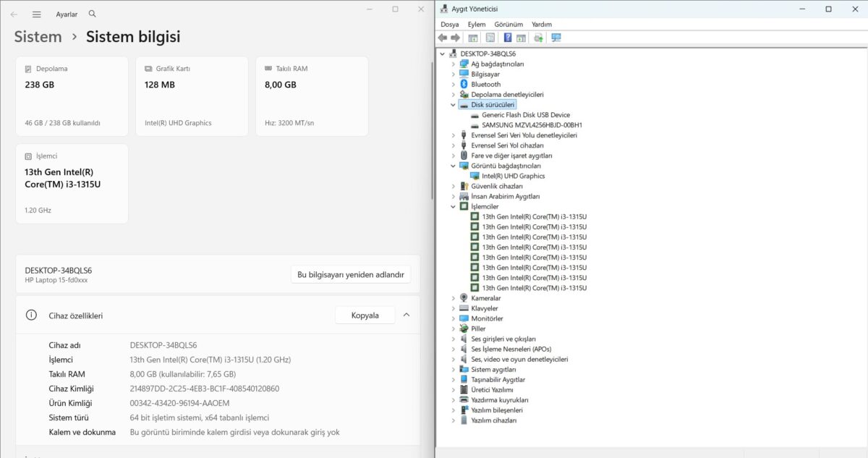Click the blue question mark Help icon
The width and height of the screenshot is (868, 458).
click(508, 38)
